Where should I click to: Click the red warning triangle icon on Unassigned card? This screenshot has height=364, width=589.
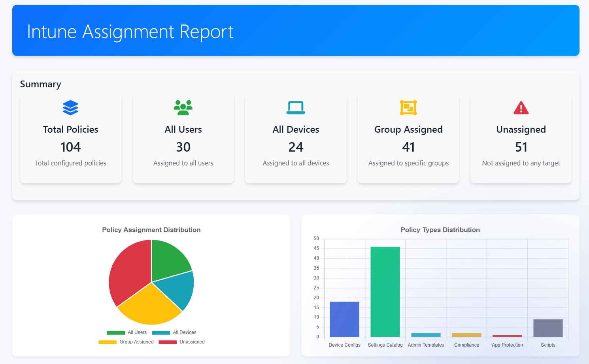click(x=521, y=107)
